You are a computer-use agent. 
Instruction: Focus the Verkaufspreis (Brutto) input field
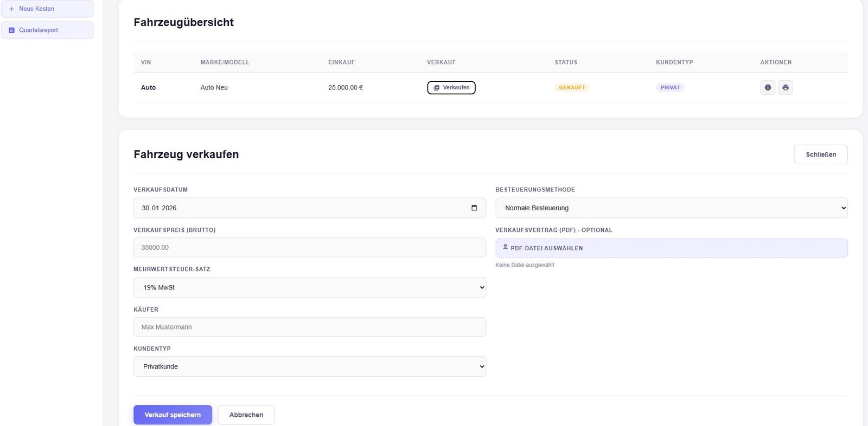pos(309,248)
